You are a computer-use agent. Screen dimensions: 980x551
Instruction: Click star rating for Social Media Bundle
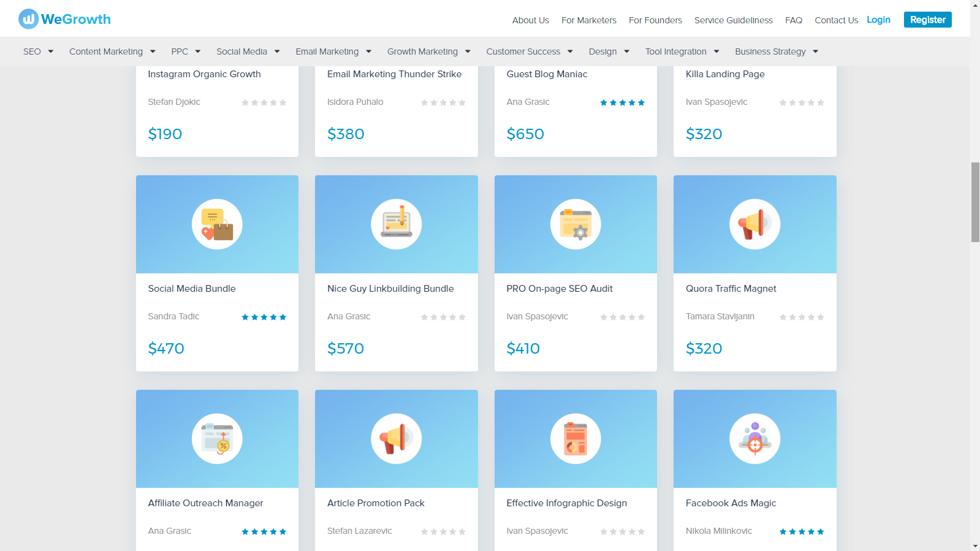tap(264, 317)
